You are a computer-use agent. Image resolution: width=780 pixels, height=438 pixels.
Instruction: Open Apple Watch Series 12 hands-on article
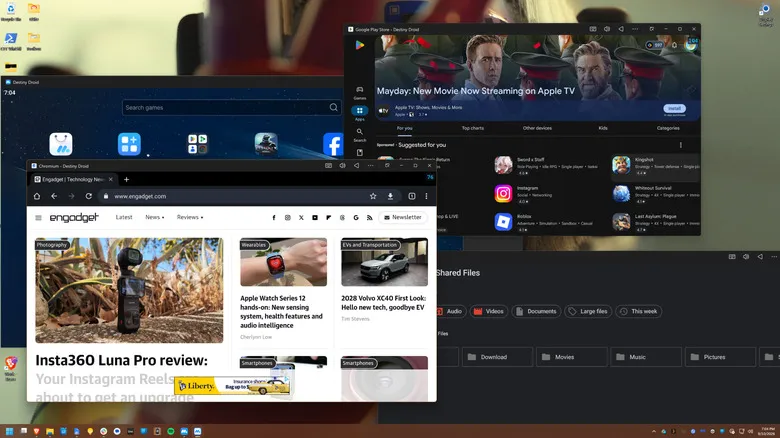pos(281,312)
